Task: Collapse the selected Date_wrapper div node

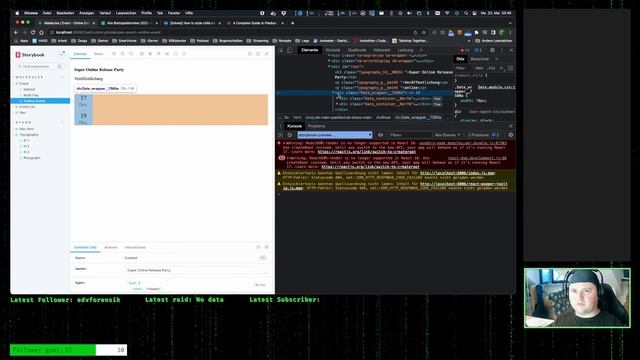Action: coord(333,93)
